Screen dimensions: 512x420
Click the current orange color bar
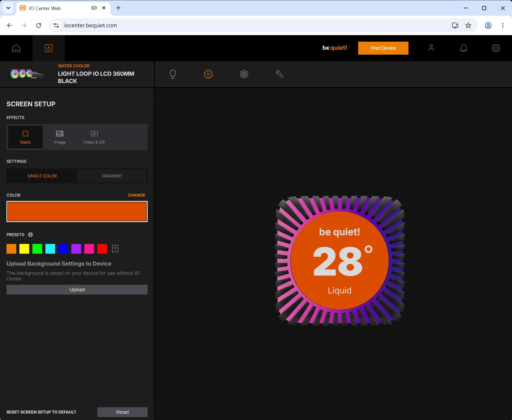pyautogui.click(x=77, y=211)
